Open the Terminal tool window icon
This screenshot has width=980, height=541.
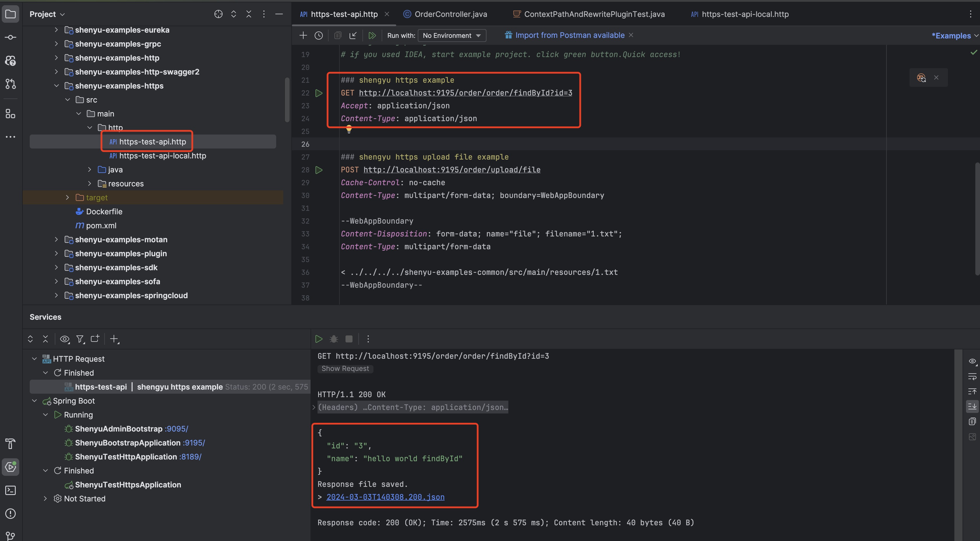[10, 490]
